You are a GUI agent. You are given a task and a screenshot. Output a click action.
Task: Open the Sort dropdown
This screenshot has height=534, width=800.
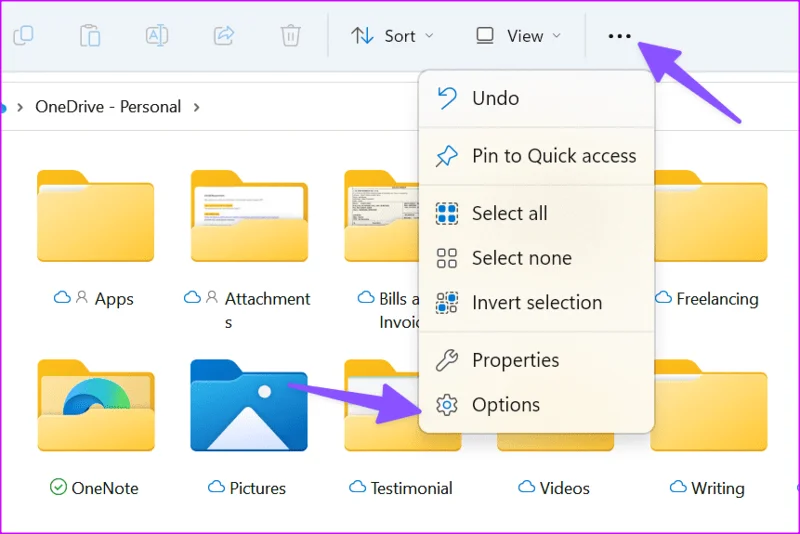tap(392, 36)
